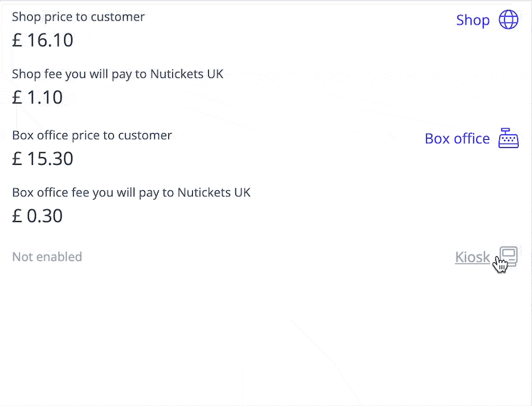This screenshot has width=532, height=406.
Task: Open the Shop channel via its world icon
Action: [508, 20]
